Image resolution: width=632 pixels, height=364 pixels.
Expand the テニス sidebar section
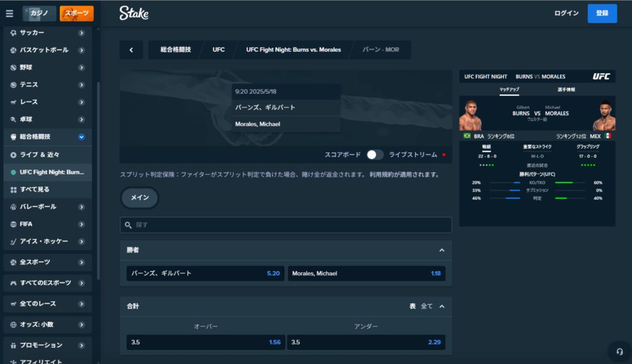tap(81, 85)
